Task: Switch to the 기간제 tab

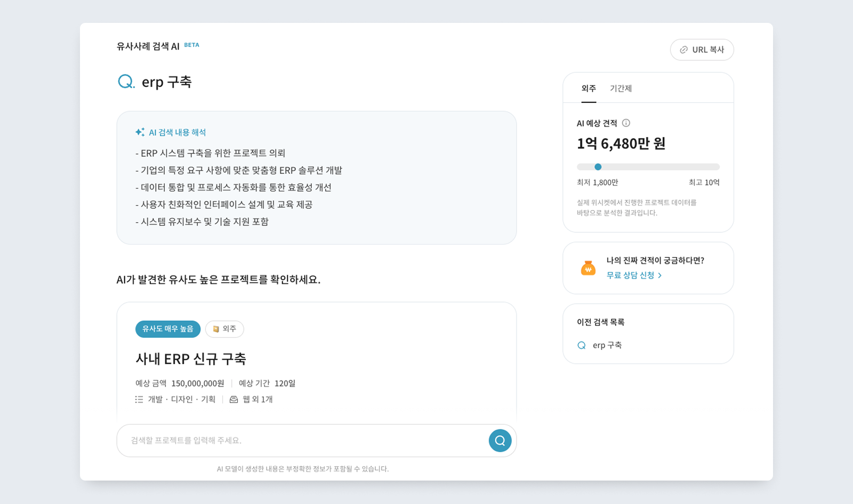Action: pos(621,88)
